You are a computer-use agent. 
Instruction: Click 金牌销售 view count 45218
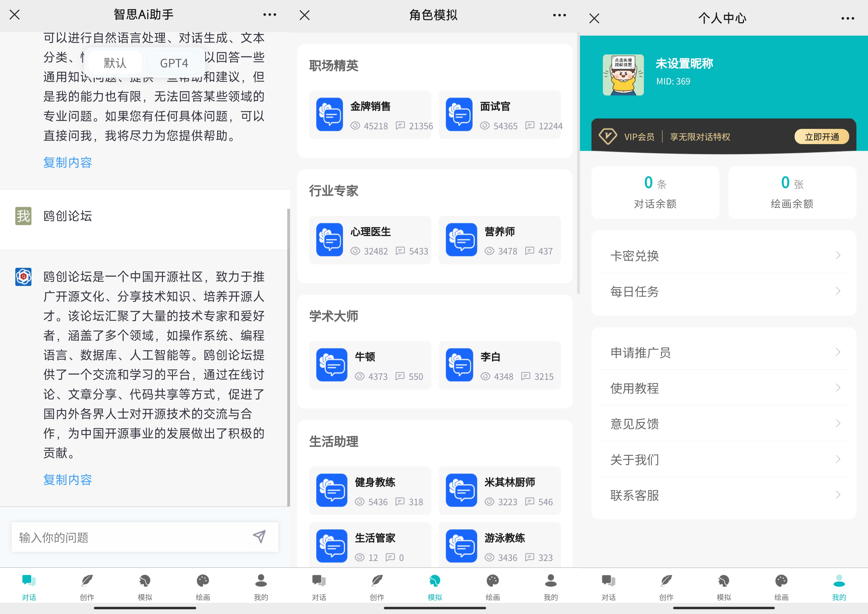pyautogui.click(x=375, y=126)
